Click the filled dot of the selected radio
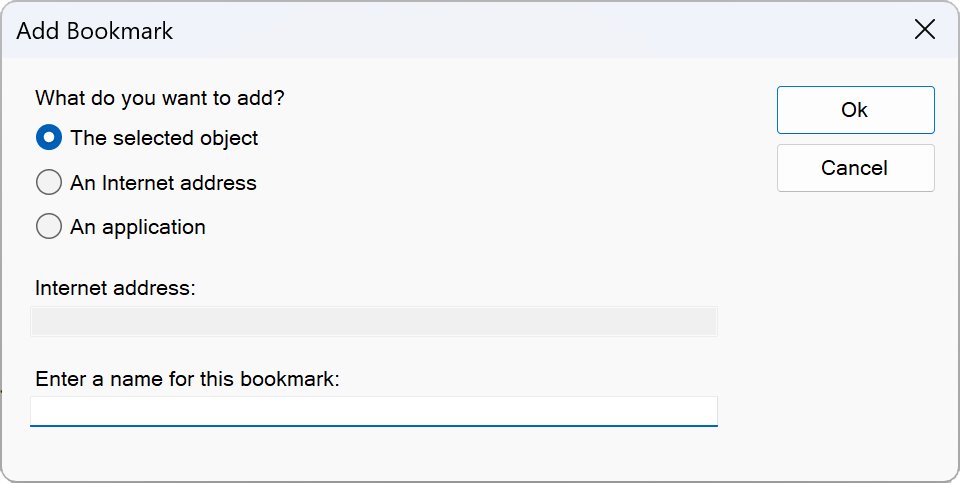Image resolution: width=960 pixels, height=483 pixels. click(x=49, y=138)
